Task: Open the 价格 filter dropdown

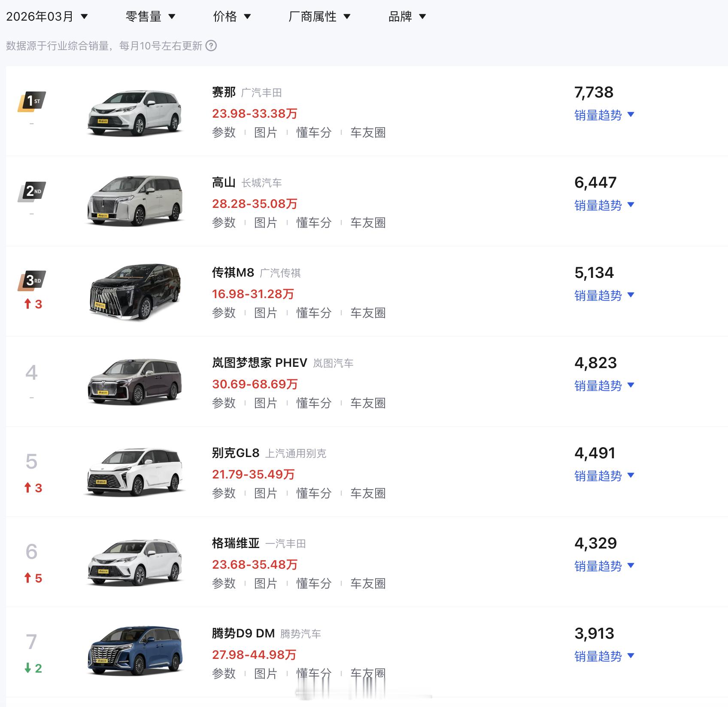Action: 232,16
